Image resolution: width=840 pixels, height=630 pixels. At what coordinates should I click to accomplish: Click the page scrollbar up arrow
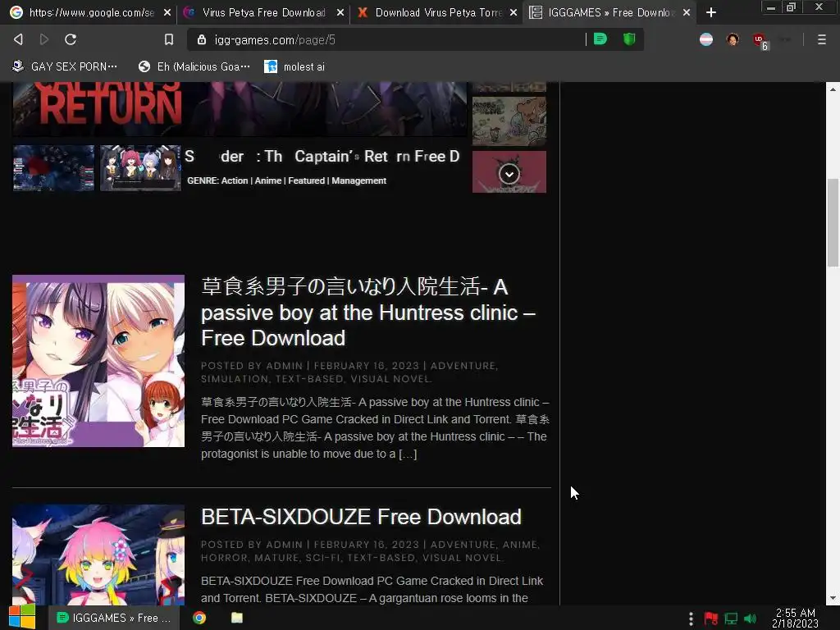click(x=833, y=89)
